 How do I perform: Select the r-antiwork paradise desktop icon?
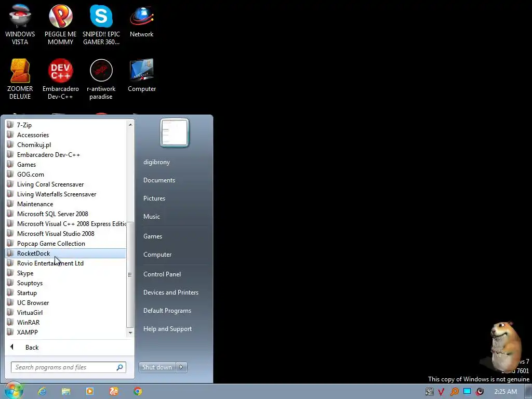coord(101,79)
